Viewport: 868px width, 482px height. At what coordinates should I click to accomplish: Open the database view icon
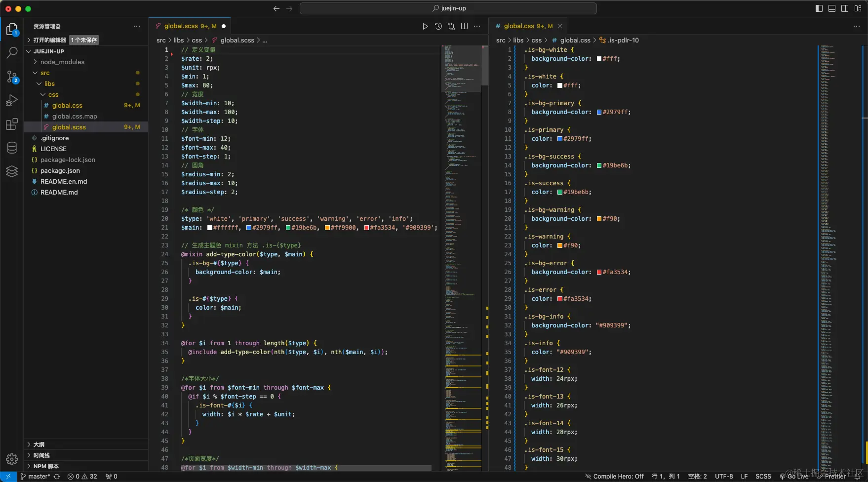pos(12,148)
